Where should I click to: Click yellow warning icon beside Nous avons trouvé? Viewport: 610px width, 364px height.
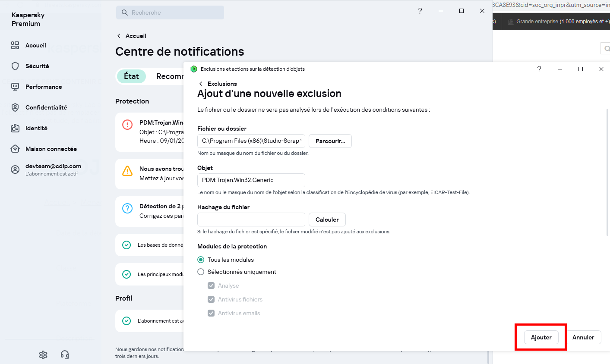tap(127, 171)
